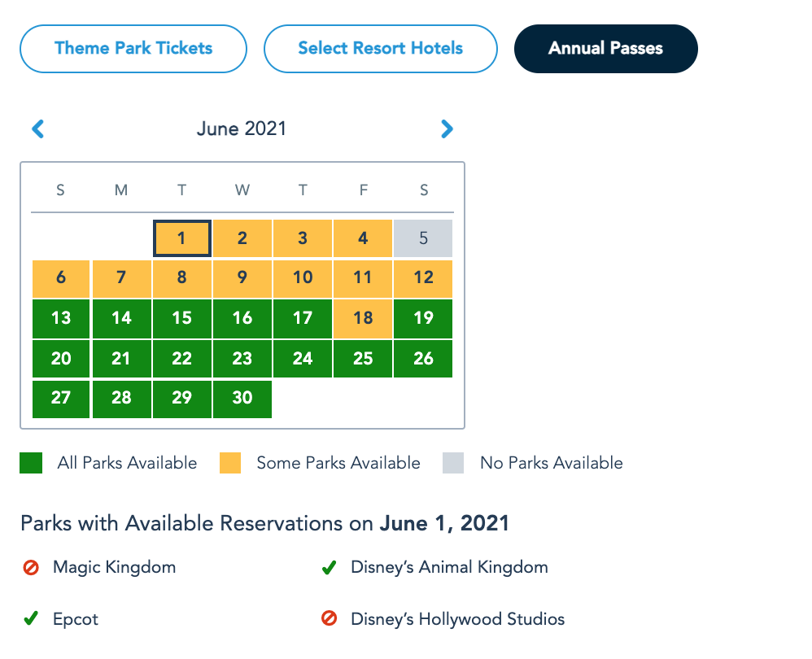Open the Select Resort Hotels tab

tap(380, 48)
